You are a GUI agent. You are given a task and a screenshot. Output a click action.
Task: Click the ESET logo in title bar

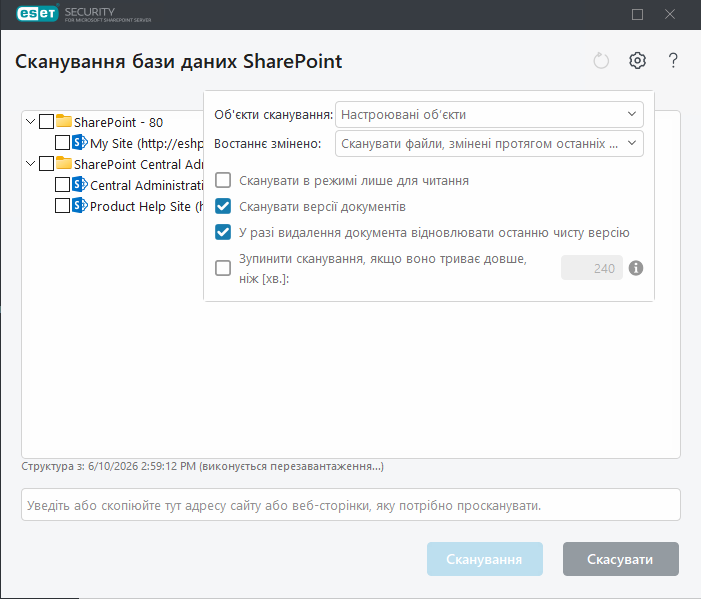point(37,13)
